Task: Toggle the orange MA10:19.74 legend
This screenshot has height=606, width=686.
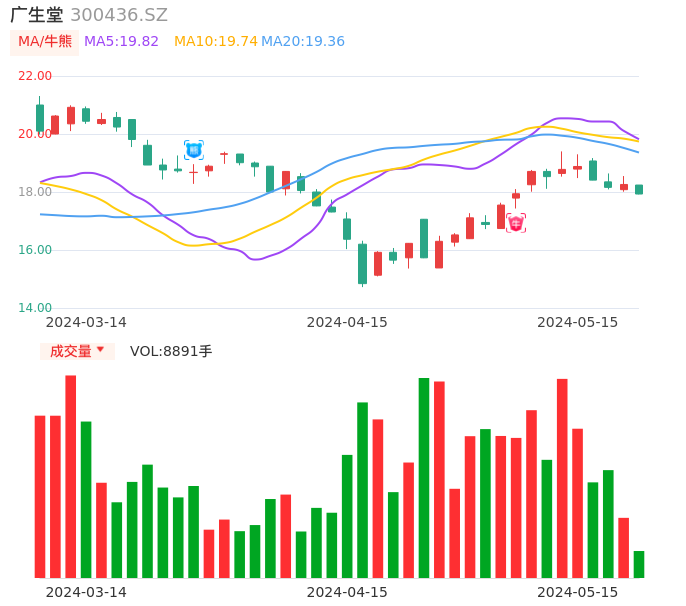Action: pyautogui.click(x=215, y=42)
